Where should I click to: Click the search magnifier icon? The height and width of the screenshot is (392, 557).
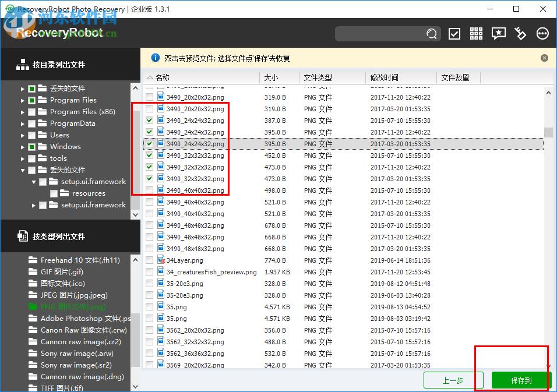(x=431, y=34)
